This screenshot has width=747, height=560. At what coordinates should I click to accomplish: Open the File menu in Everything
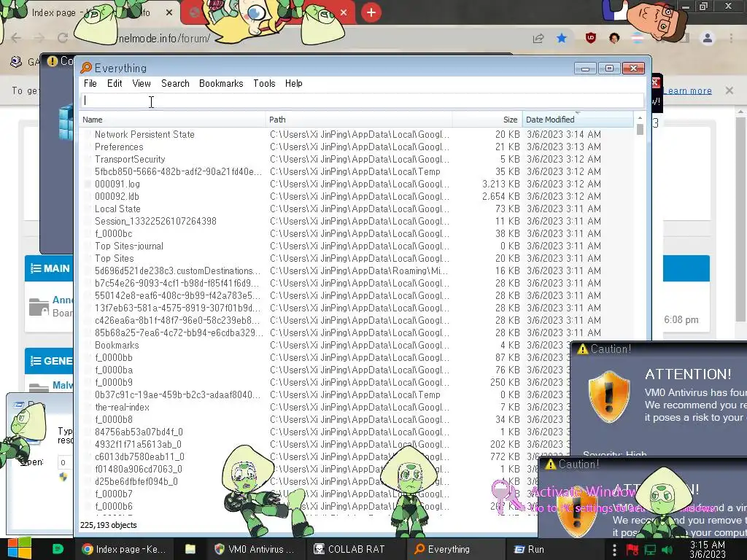[90, 83]
